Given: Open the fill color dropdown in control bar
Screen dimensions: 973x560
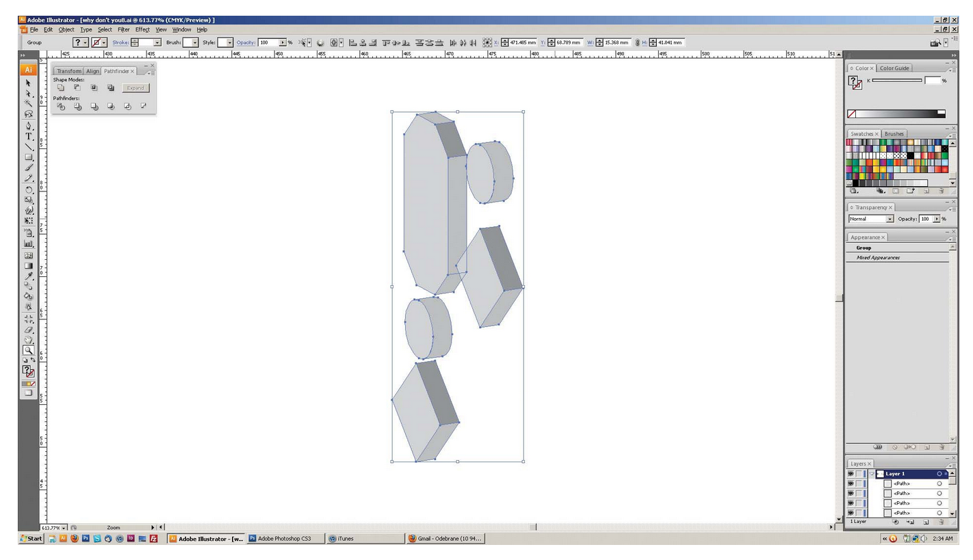Looking at the screenshot, I should (x=86, y=42).
